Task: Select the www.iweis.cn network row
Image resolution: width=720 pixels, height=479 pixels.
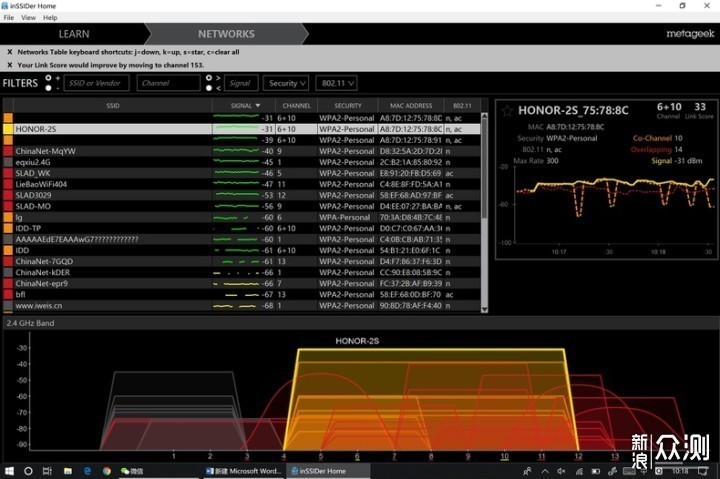Action: click(242, 305)
